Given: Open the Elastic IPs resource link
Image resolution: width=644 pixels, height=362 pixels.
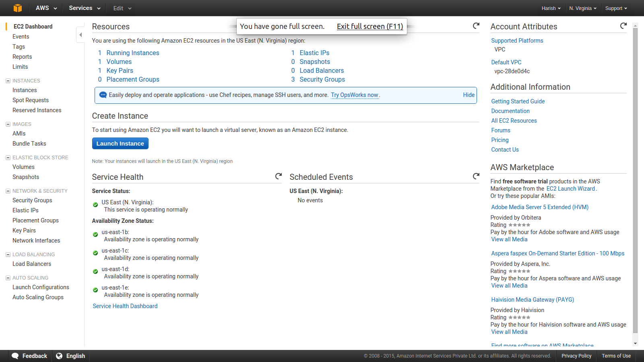Looking at the screenshot, I should (x=314, y=53).
